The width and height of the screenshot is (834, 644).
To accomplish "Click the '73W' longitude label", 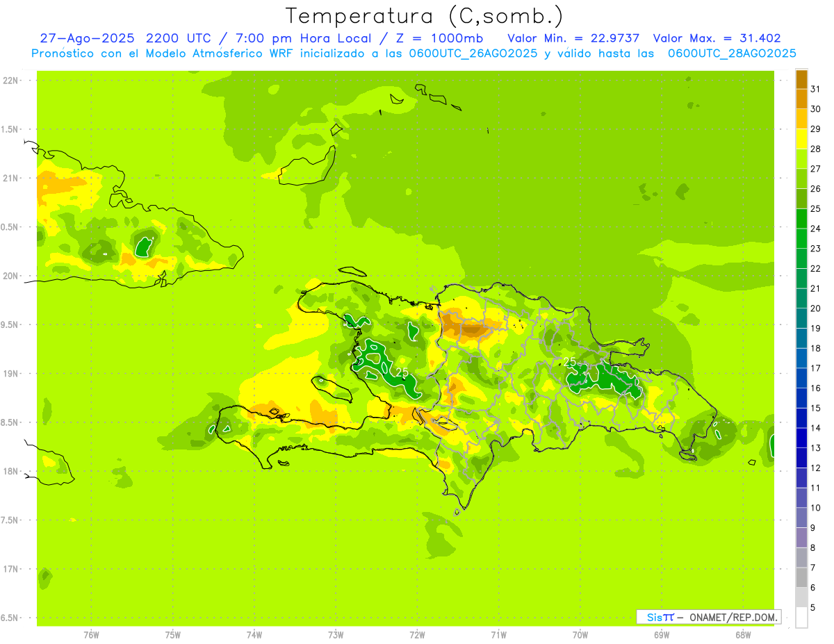I will 336,635.
